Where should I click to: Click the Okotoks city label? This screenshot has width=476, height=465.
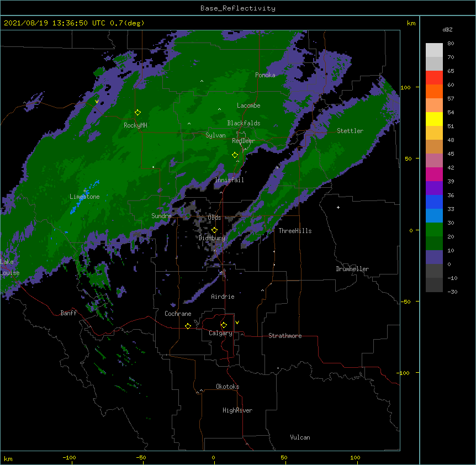(228, 387)
